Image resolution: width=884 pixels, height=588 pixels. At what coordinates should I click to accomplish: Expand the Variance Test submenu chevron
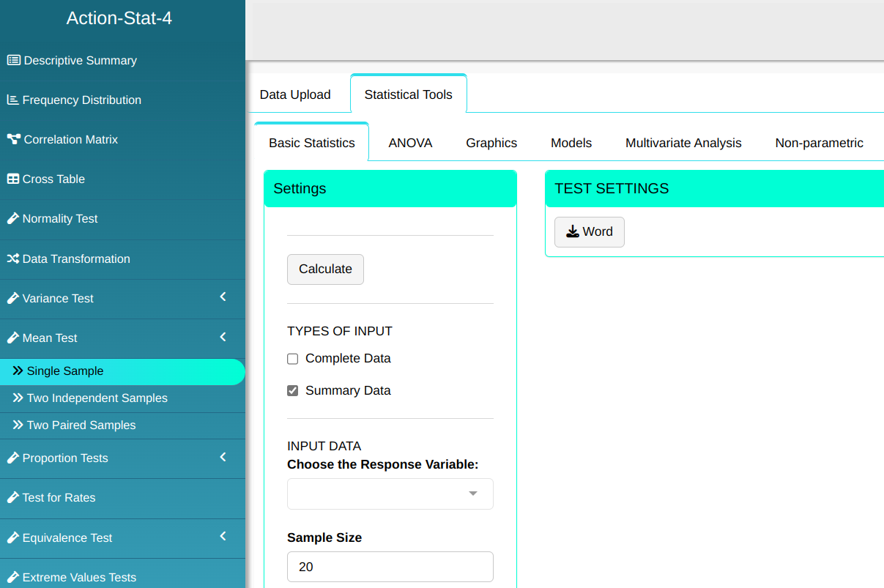(223, 297)
